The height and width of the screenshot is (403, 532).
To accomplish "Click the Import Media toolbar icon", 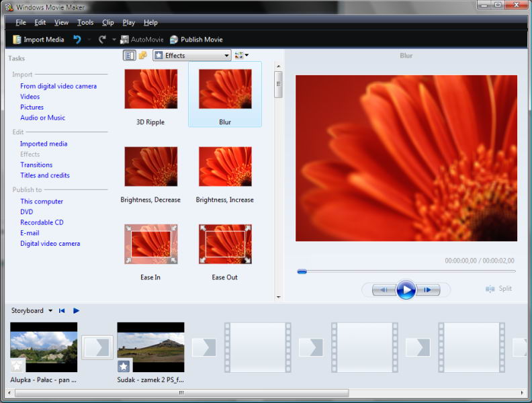I will pyautogui.click(x=17, y=40).
